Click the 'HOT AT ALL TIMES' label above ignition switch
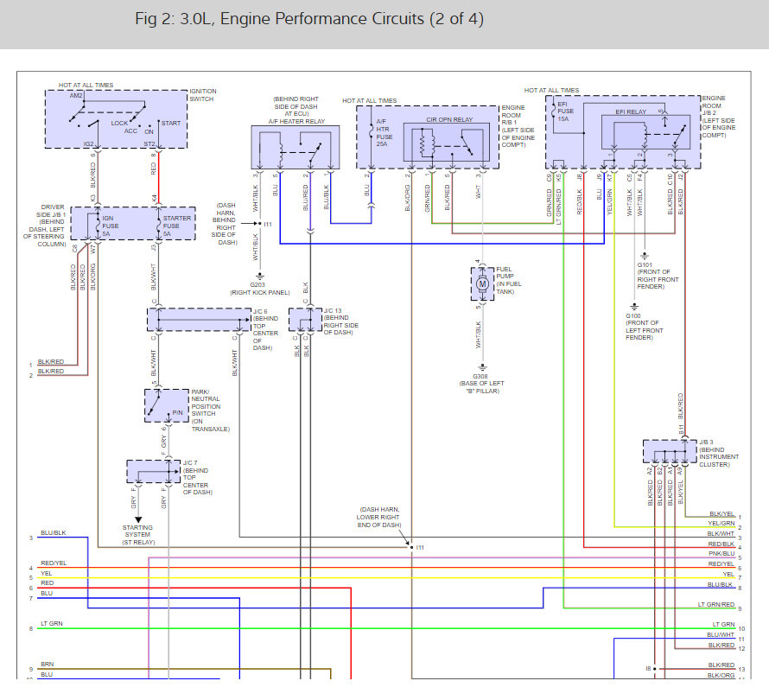Viewport: 769px width, 700px height. tap(86, 85)
